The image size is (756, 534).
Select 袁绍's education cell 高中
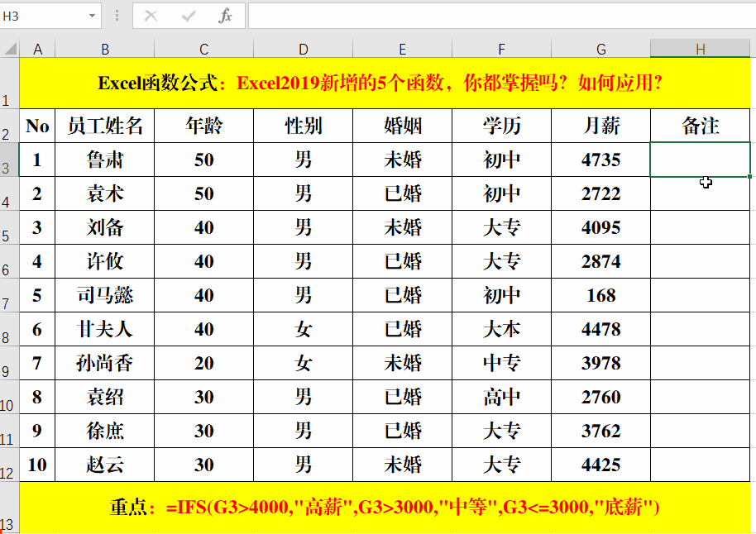[501, 397]
